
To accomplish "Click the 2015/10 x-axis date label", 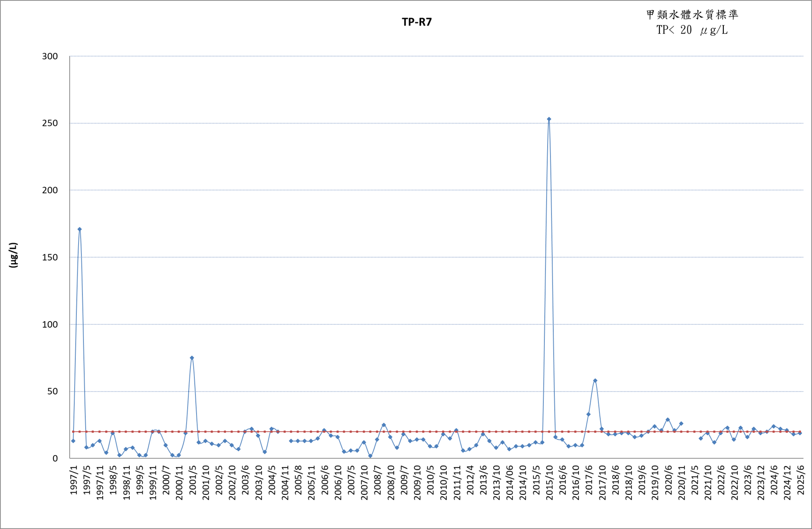I will 550,483.
